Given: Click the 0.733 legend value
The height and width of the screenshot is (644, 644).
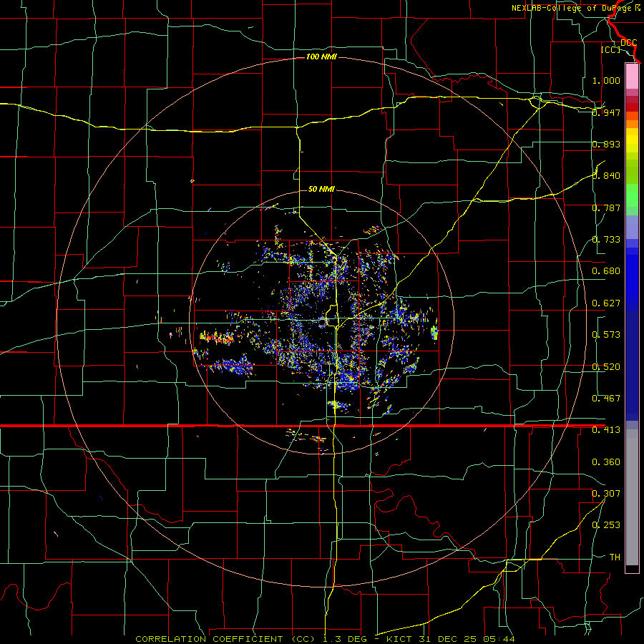Looking at the screenshot, I should (x=606, y=240).
